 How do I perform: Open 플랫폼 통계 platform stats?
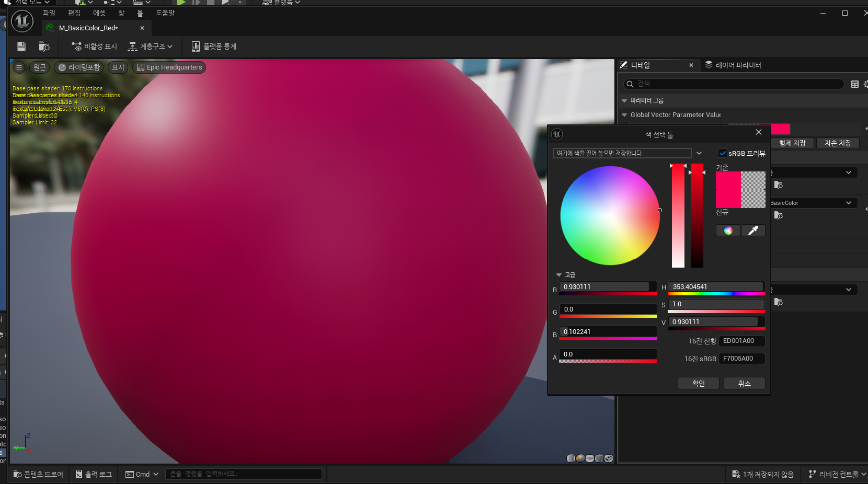tap(214, 47)
